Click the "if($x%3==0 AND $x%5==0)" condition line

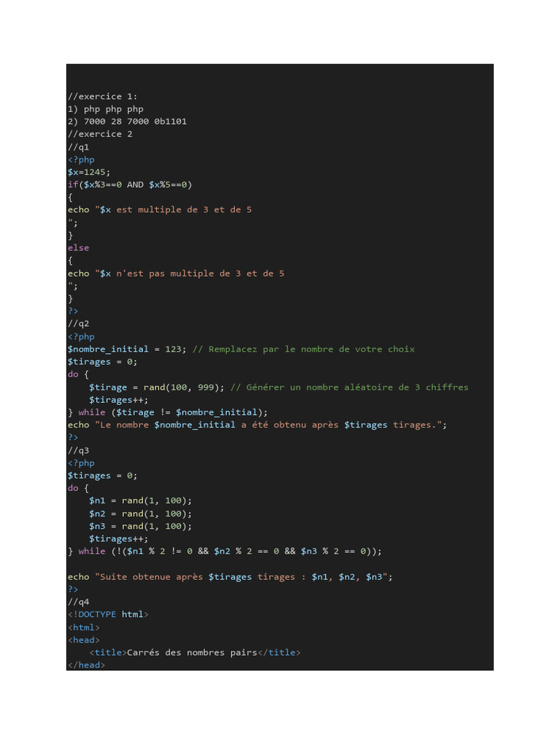click(x=130, y=185)
